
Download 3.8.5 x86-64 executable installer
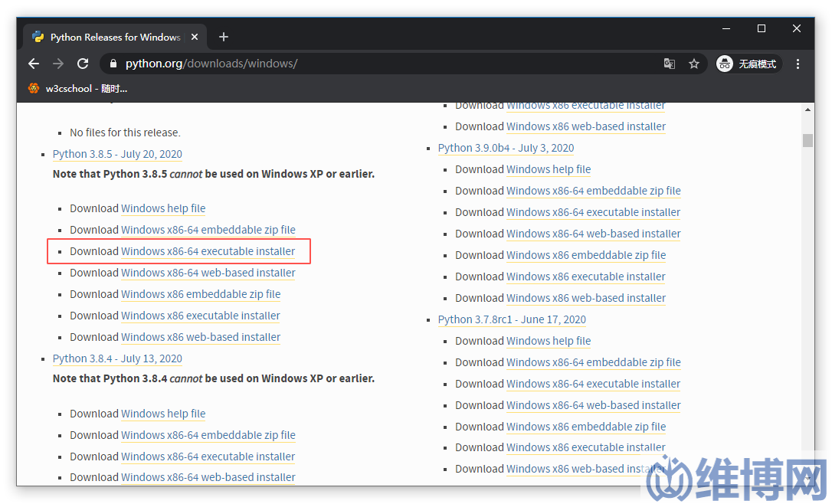tap(208, 251)
